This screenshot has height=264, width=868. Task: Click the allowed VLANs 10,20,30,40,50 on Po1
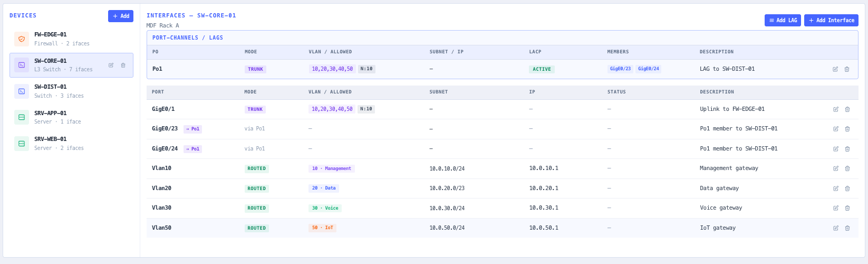(332, 69)
